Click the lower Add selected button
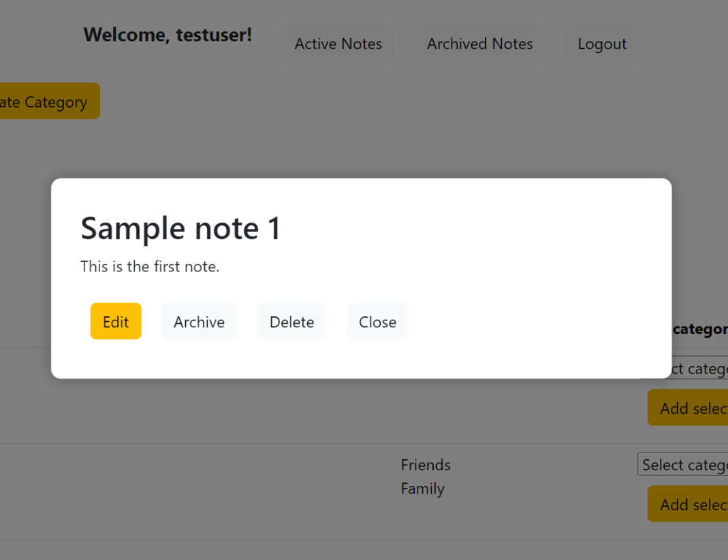The height and width of the screenshot is (560, 728). 688,504
